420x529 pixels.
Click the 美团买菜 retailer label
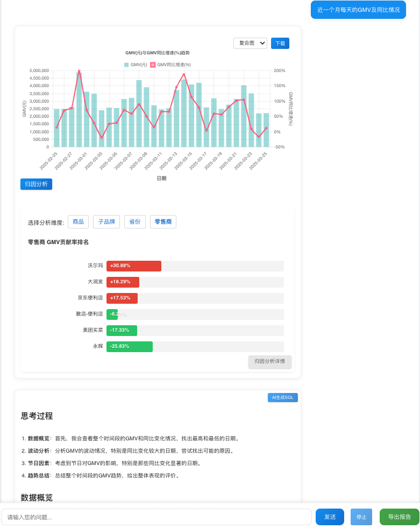93,331
